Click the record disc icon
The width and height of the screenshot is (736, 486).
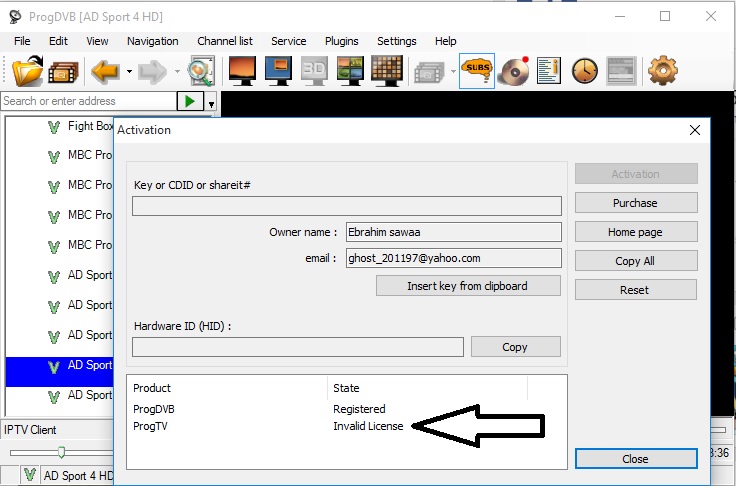[x=514, y=71]
